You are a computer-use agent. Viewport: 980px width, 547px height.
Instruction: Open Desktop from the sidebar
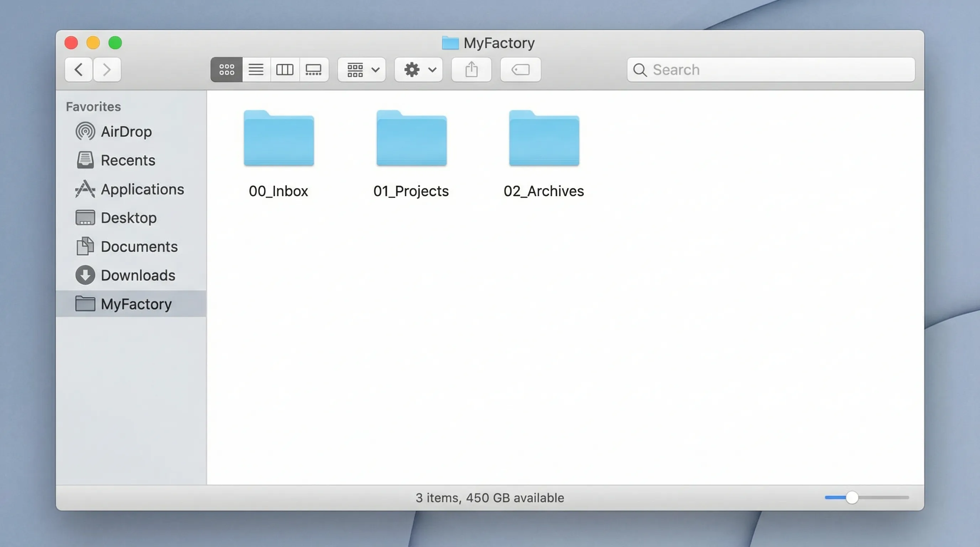pyautogui.click(x=128, y=218)
